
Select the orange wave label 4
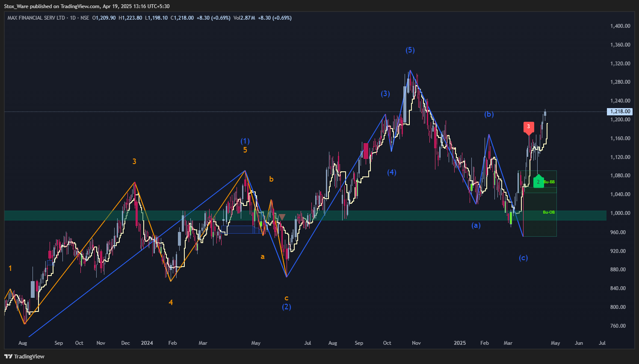pos(171,302)
